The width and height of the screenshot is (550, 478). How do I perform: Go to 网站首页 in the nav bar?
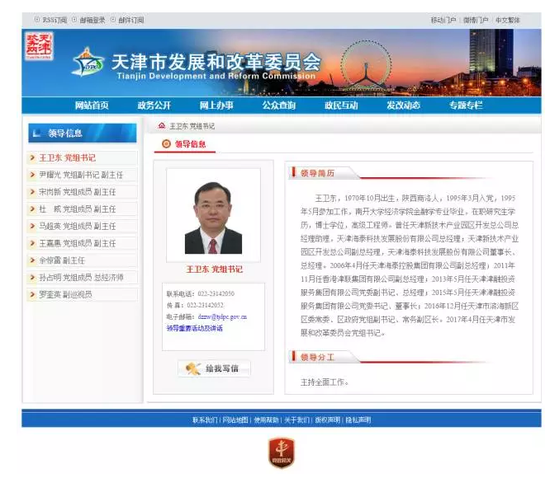(92, 105)
